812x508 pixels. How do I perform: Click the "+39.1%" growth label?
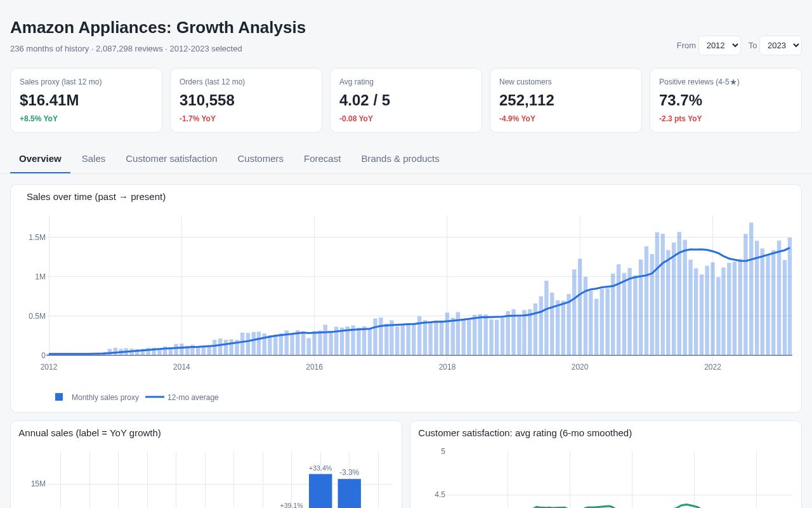pos(291,505)
